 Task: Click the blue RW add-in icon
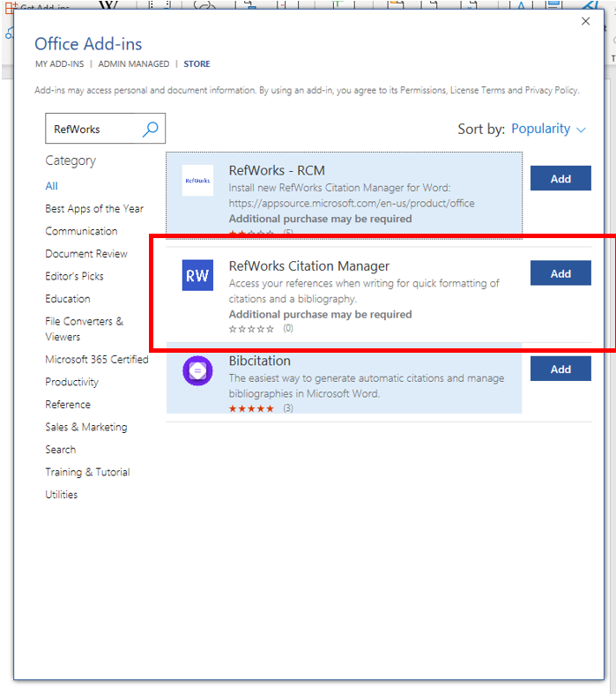[x=197, y=275]
